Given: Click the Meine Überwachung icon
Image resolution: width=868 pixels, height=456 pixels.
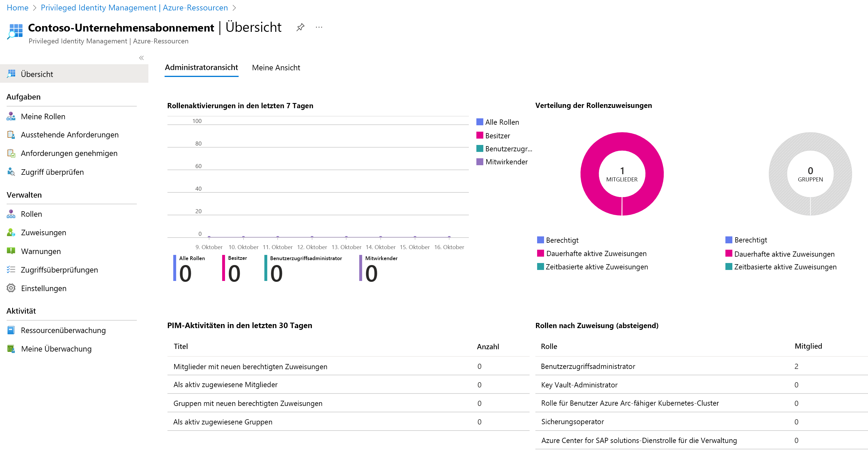Looking at the screenshot, I should [x=11, y=349].
